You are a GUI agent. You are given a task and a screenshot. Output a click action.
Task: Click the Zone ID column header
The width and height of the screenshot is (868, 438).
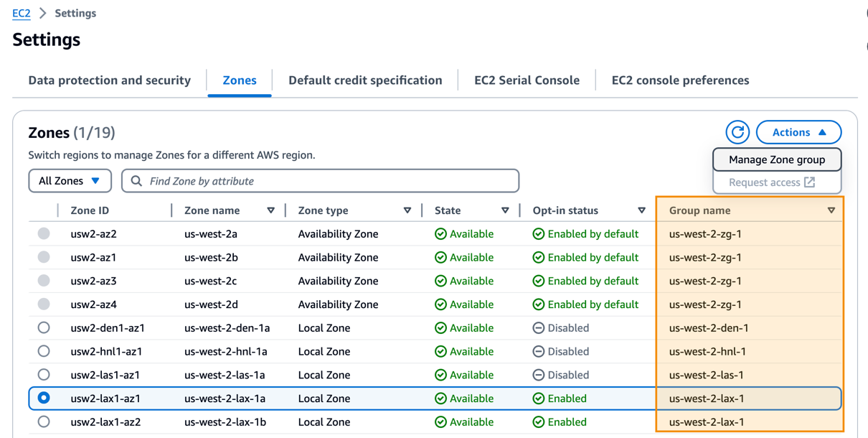click(90, 210)
